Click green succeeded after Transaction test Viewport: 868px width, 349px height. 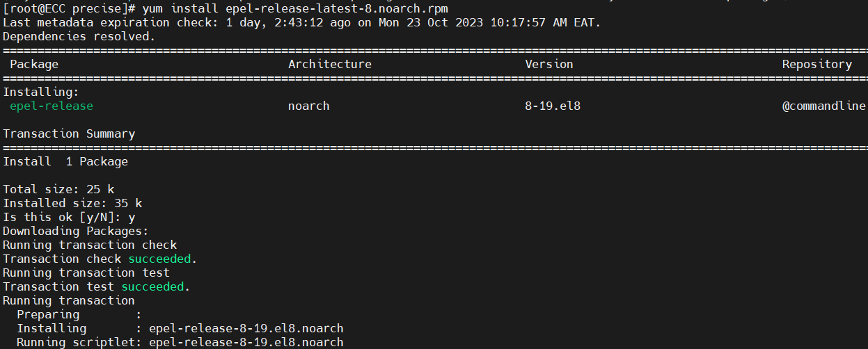(x=152, y=286)
